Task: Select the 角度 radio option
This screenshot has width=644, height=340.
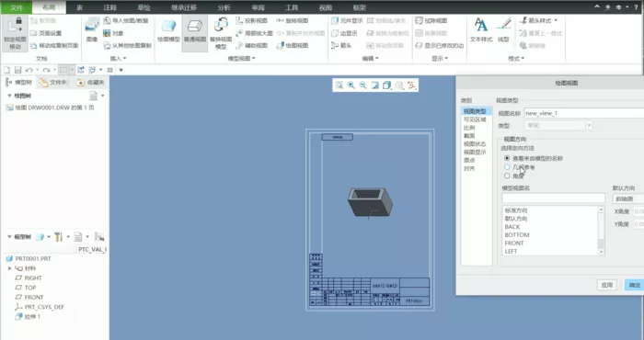Action: pyautogui.click(x=507, y=176)
